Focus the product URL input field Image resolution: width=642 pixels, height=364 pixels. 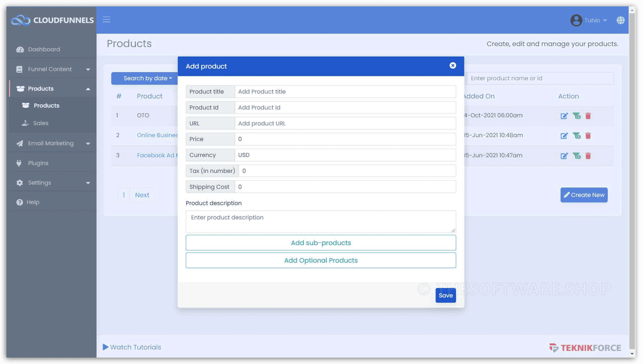[345, 123]
